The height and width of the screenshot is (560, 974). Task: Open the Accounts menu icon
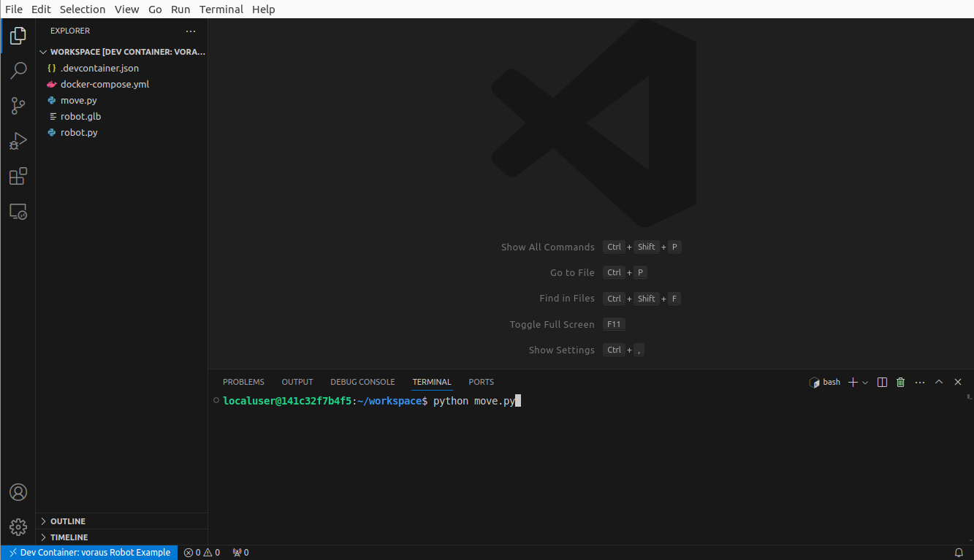(x=18, y=492)
